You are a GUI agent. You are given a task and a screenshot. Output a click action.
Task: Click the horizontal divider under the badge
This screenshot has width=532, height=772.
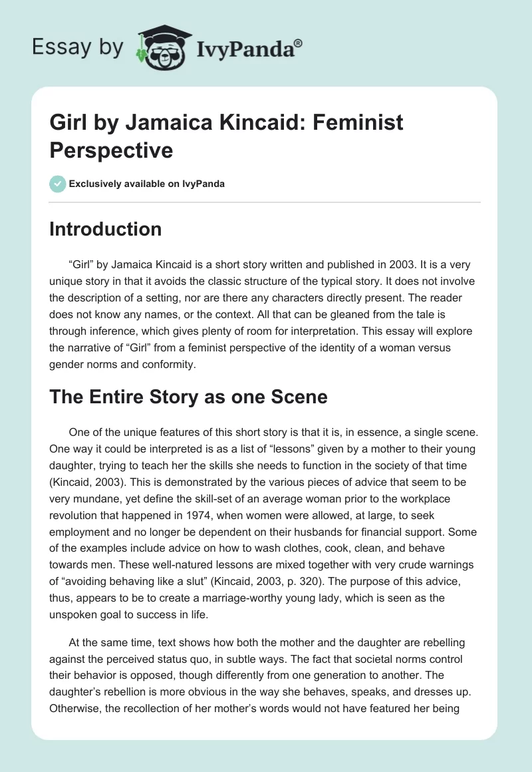coord(265,202)
